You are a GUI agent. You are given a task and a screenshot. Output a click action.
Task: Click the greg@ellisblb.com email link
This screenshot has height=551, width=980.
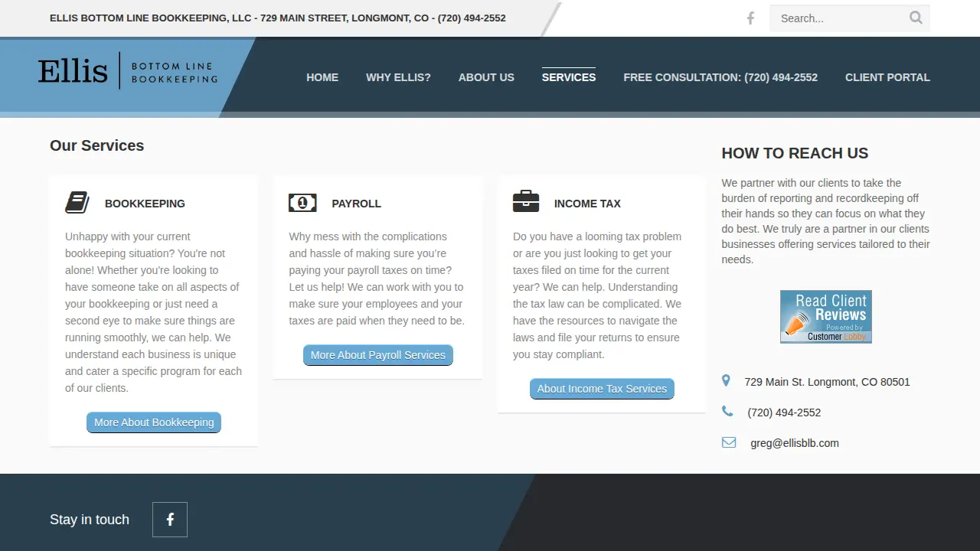pos(795,443)
